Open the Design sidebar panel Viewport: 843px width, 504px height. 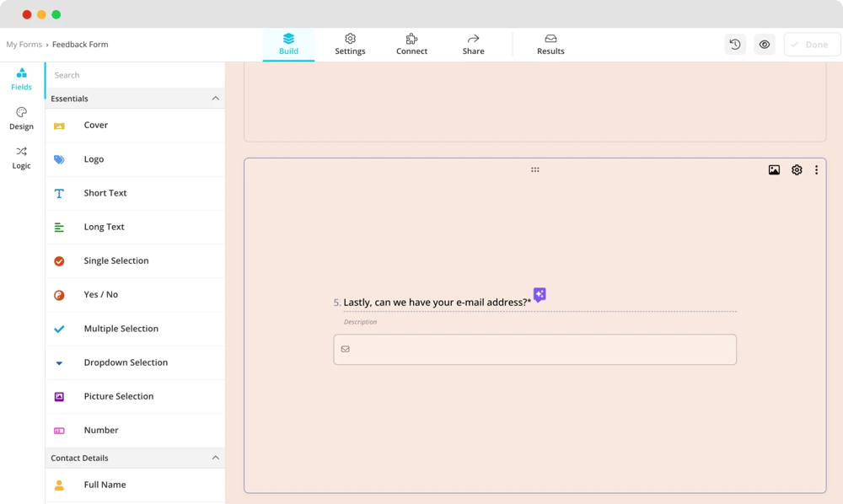pyautogui.click(x=22, y=118)
